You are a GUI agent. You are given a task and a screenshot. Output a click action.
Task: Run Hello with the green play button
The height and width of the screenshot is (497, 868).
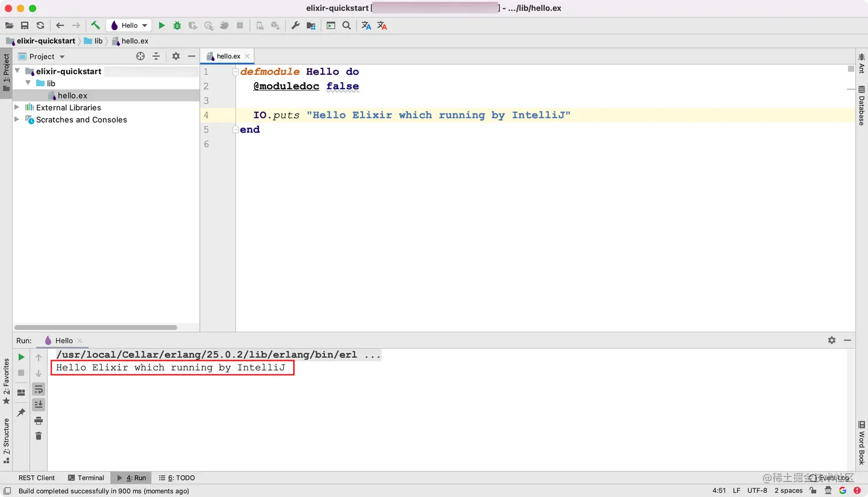(162, 25)
